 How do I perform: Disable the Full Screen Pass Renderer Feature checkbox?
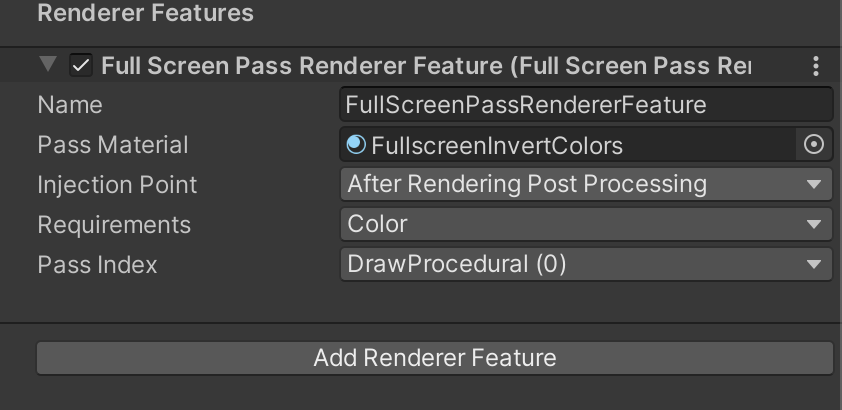click(x=81, y=66)
